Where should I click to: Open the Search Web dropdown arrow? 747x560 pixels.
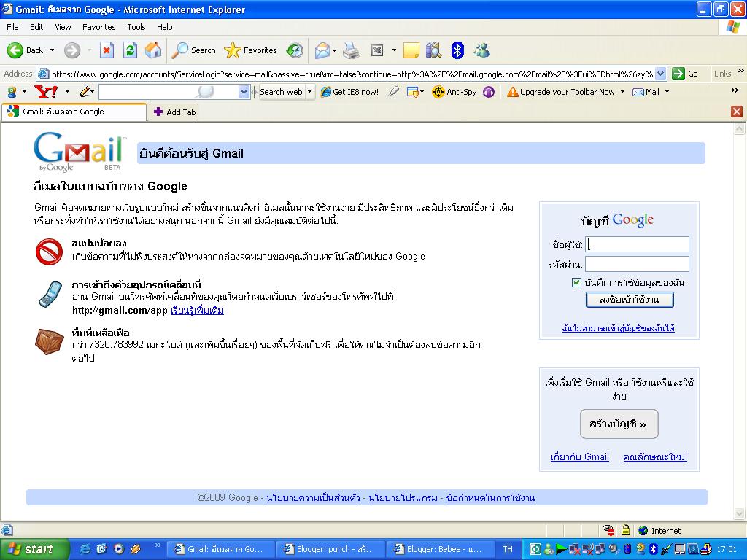coord(309,91)
